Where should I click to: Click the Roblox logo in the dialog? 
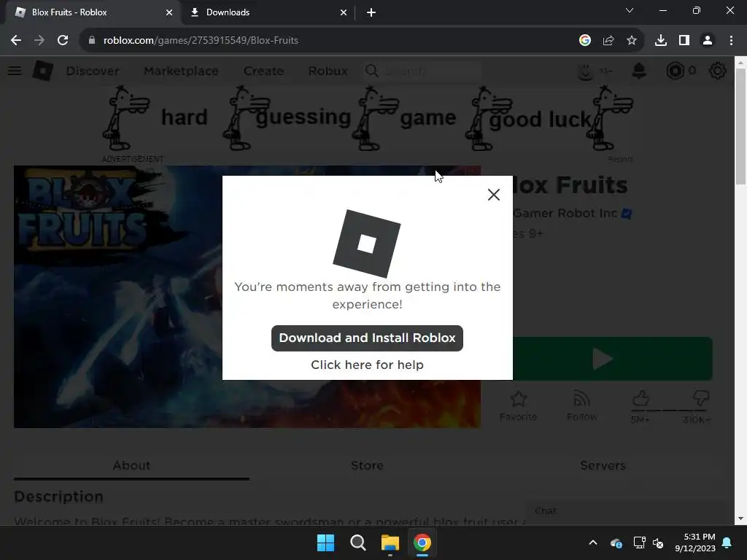click(367, 244)
